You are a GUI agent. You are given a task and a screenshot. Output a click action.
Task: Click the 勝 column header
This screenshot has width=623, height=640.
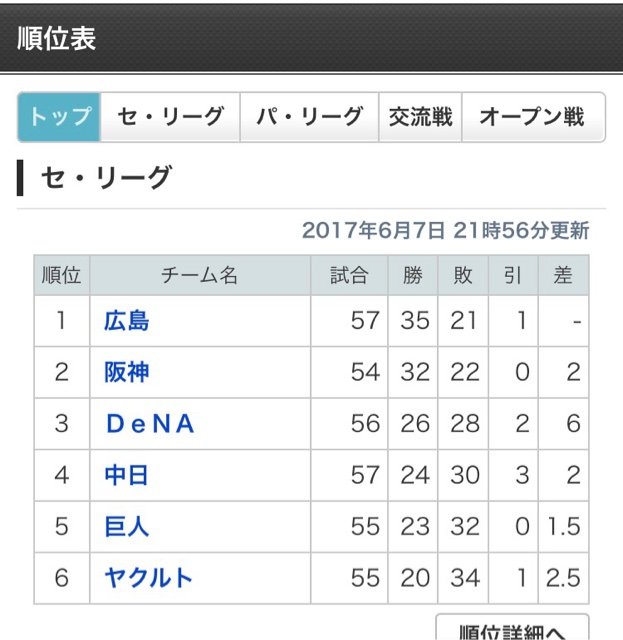[x=413, y=276]
